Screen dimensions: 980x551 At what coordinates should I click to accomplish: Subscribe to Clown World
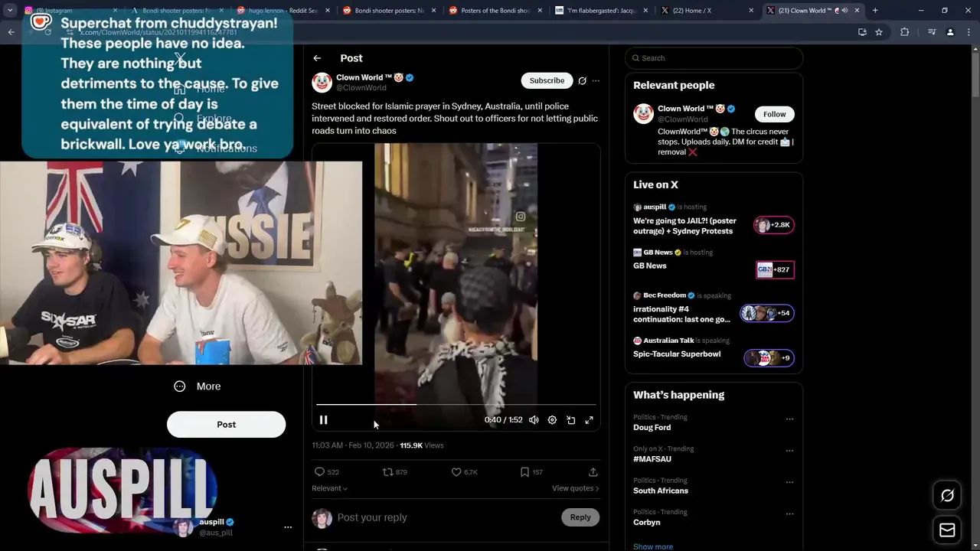click(x=547, y=80)
